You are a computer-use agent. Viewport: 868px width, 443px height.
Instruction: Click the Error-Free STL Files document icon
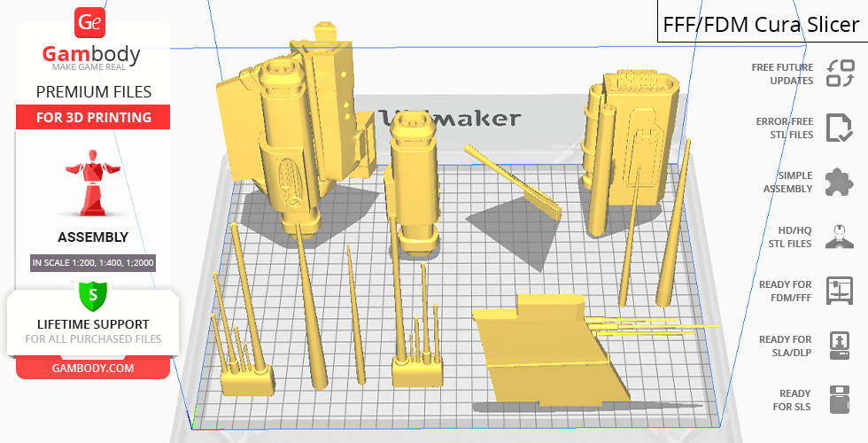pos(839,128)
